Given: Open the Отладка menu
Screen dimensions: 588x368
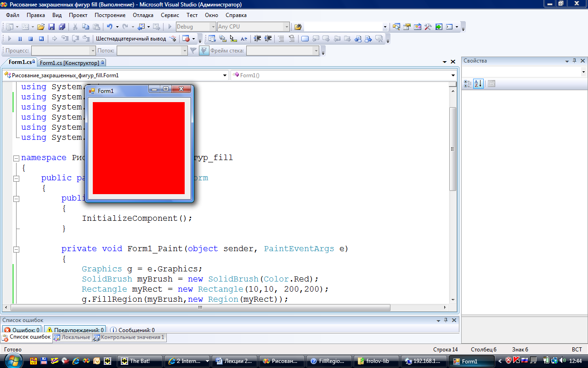Looking at the screenshot, I should pyautogui.click(x=143, y=15).
